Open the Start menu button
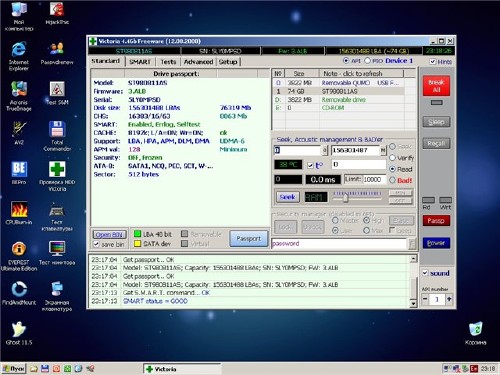The height and width of the screenshot is (375, 500). (x=14, y=369)
